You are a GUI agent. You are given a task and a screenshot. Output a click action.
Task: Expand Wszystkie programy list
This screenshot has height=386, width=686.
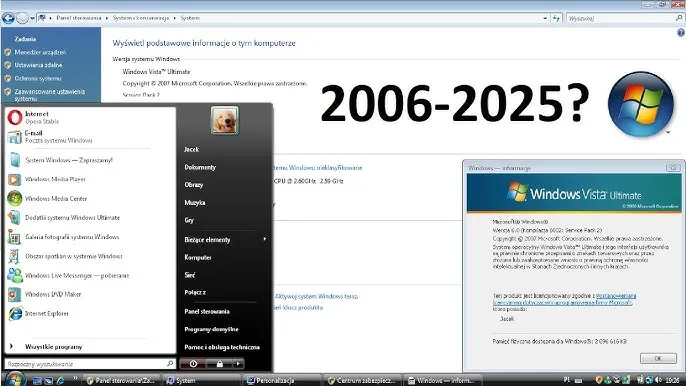[90, 347]
